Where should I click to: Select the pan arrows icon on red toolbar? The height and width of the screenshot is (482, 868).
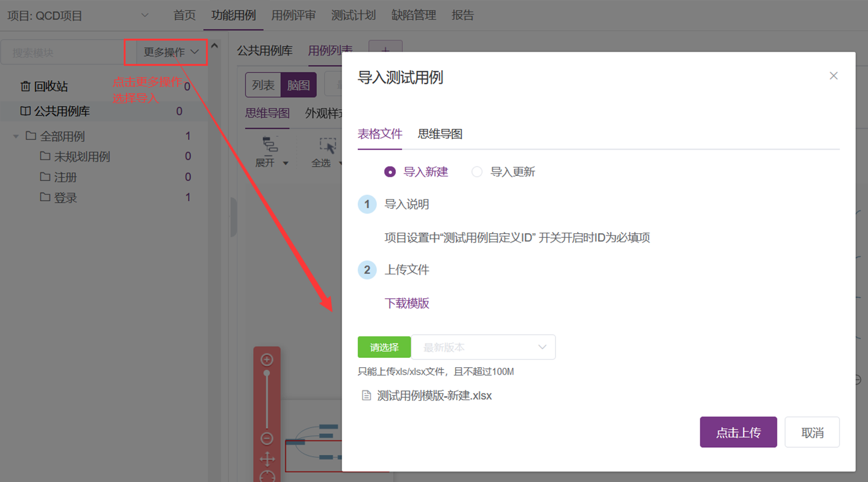tap(266, 459)
